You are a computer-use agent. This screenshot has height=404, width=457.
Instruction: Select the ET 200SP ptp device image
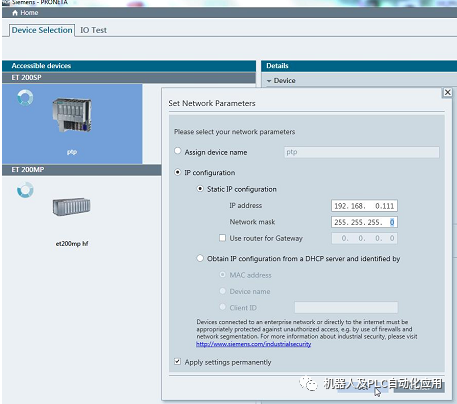pyautogui.click(x=72, y=115)
